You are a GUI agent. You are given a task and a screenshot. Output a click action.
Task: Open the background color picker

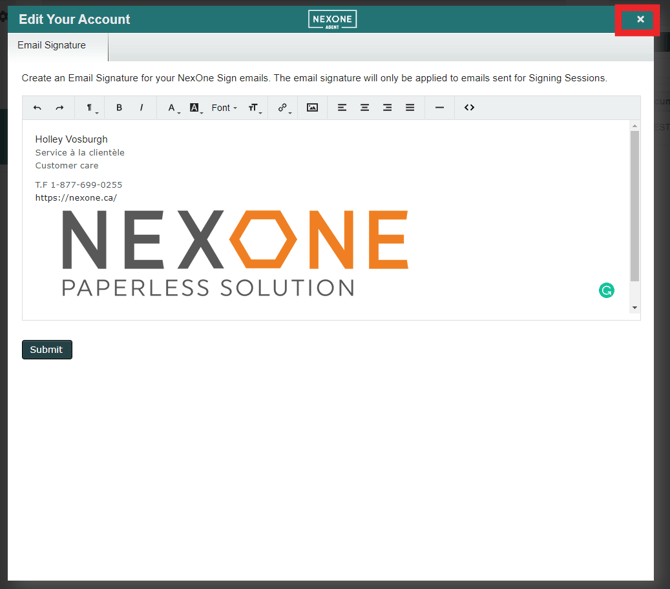(x=195, y=108)
